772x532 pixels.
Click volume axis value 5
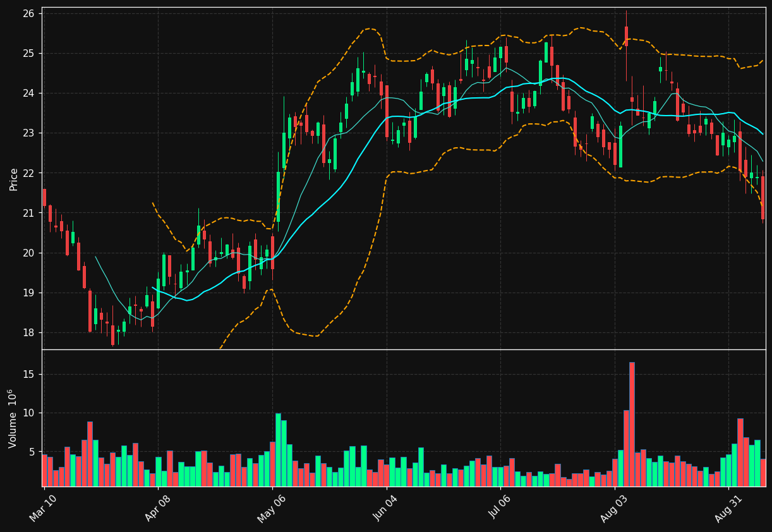pos(33,452)
